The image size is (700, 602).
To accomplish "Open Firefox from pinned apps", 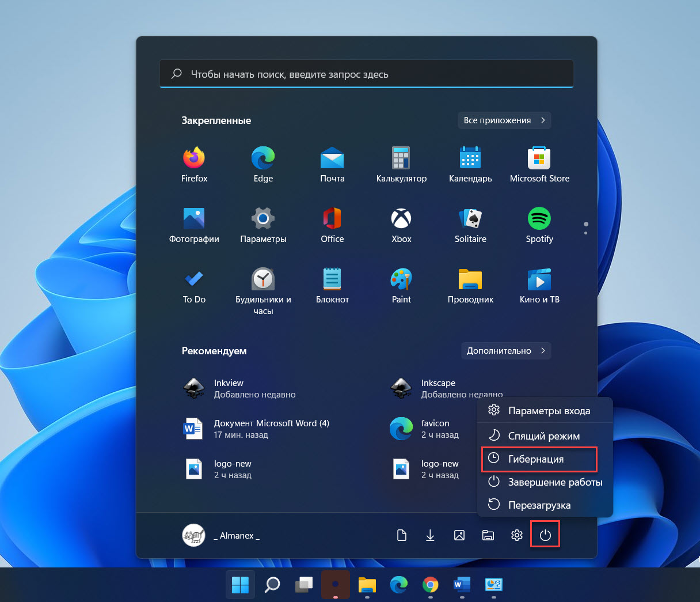I will pos(194,165).
